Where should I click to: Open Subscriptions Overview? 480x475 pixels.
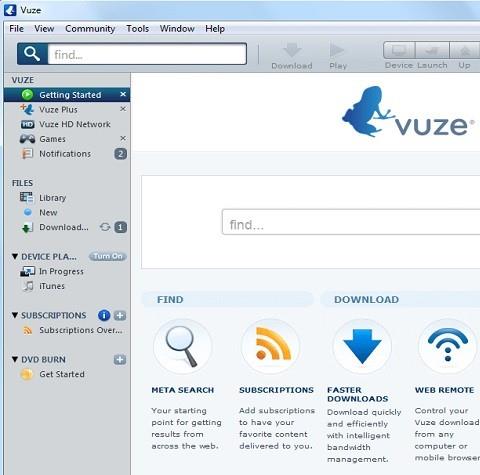click(x=81, y=330)
